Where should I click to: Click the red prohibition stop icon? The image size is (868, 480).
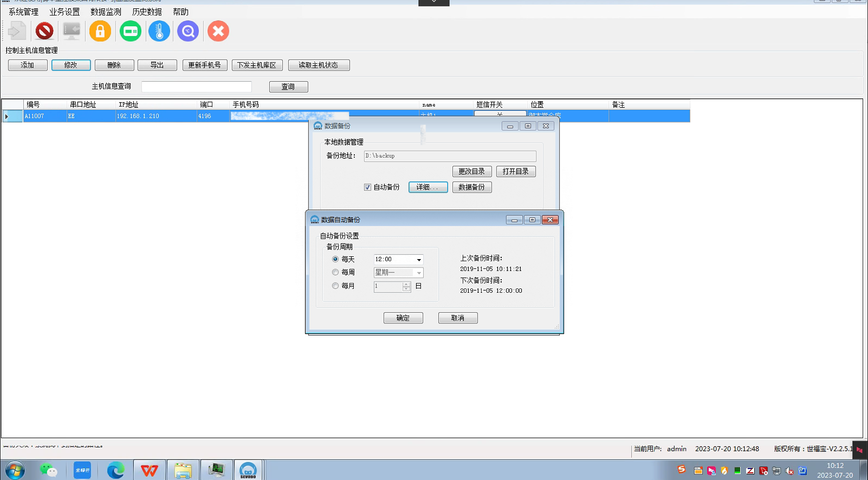tap(44, 31)
